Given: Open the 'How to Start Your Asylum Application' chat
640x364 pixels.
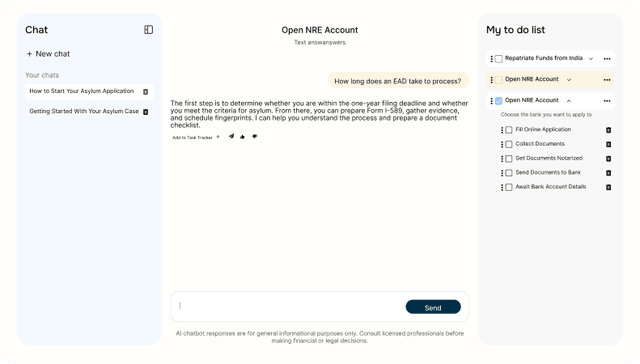Looking at the screenshot, I should tap(82, 91).
